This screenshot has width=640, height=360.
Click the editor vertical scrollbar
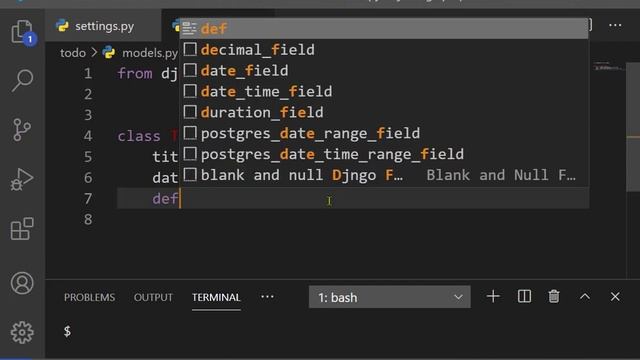633,127
